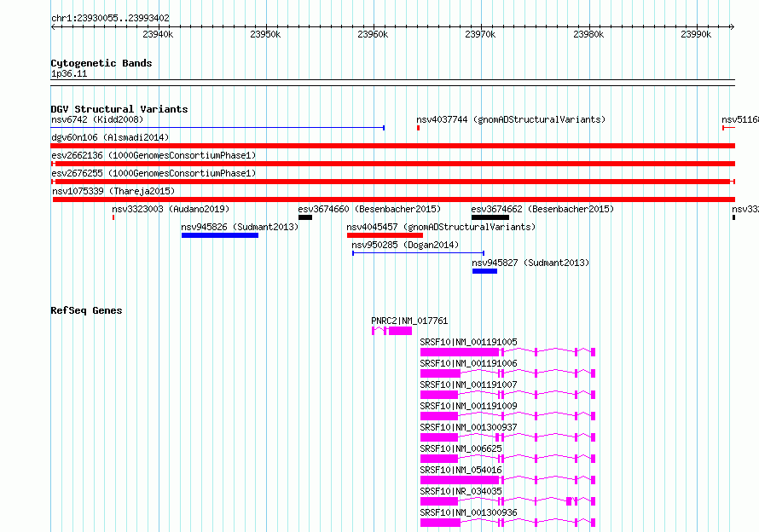Click the red nsv1075339 variant bar
Viewport: 759px width, 532px height.
click(x=394, y=199)
